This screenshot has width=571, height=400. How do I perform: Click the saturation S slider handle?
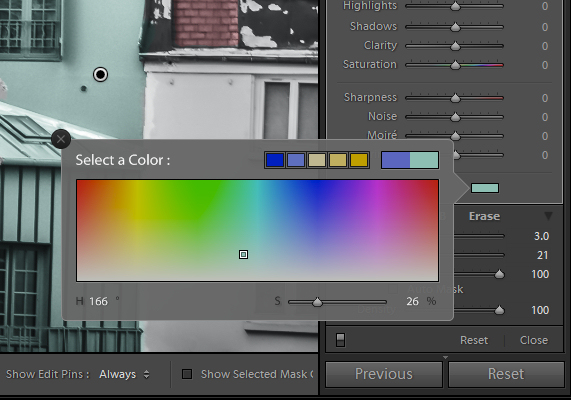[x=318, y=302]
